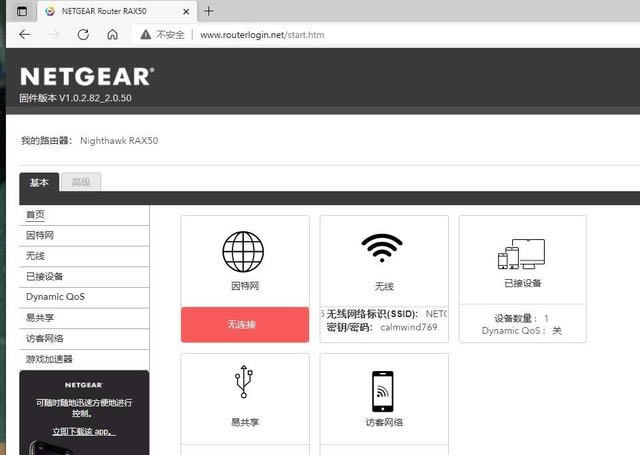Click the Internet globe icon

[244, 251]
